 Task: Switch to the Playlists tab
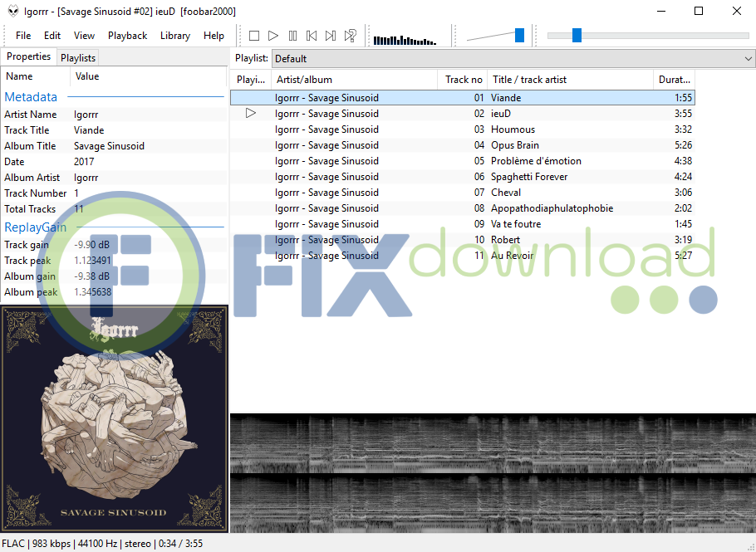tap(78, 58)
